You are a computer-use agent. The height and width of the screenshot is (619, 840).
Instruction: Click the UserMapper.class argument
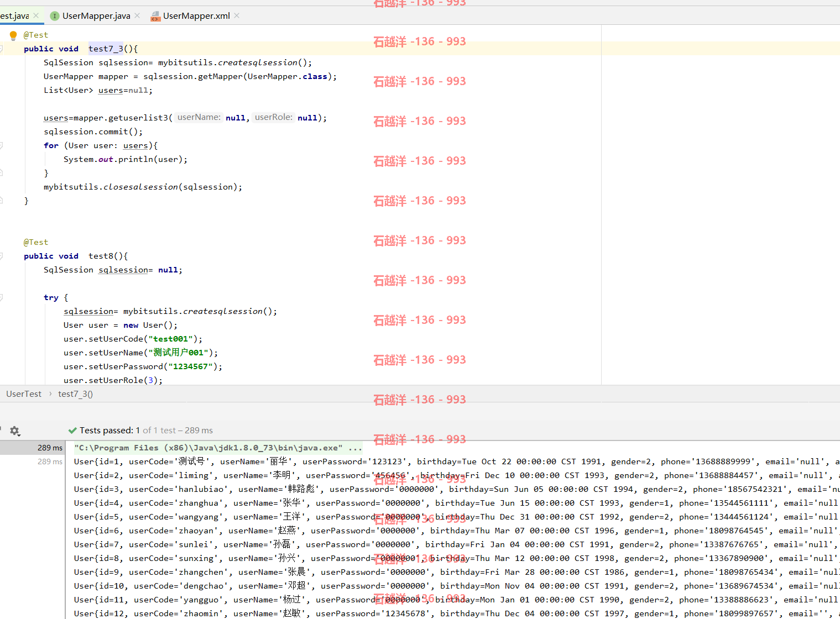coord(287,76)
